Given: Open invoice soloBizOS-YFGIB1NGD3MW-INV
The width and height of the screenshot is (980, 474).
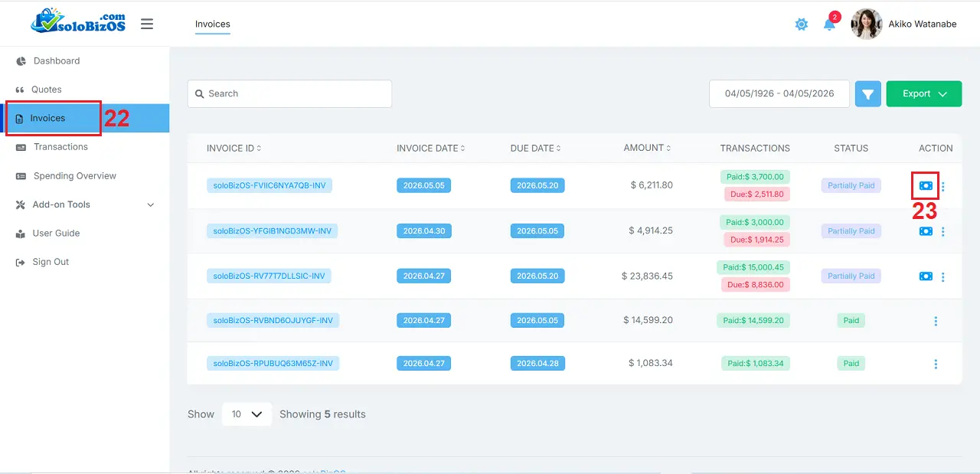Looking at the screenshot, I should [x=273, y=230].
